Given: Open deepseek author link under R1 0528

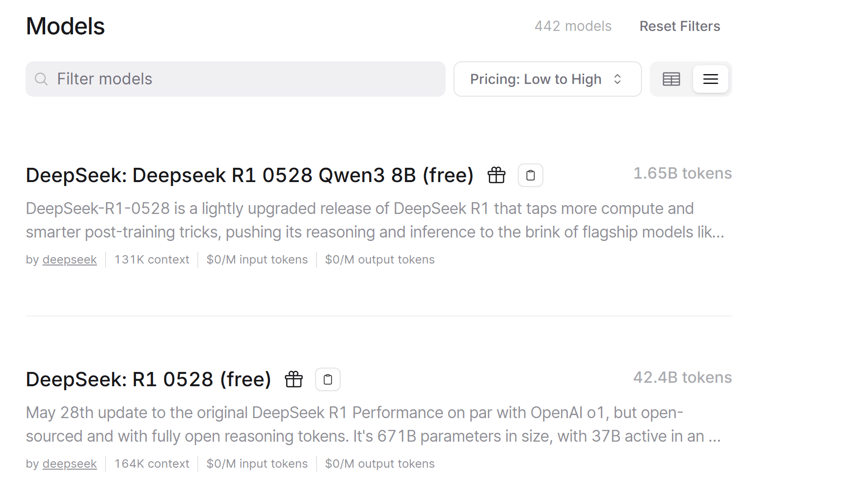Looking at the screenshot, I should click(x=70, y=464).
